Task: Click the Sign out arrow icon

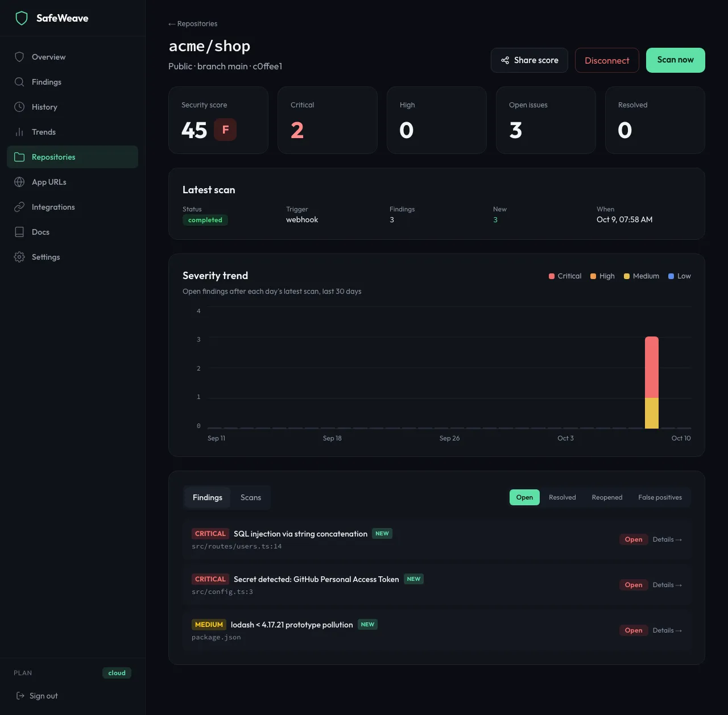Action: click(x=20, y=696)
